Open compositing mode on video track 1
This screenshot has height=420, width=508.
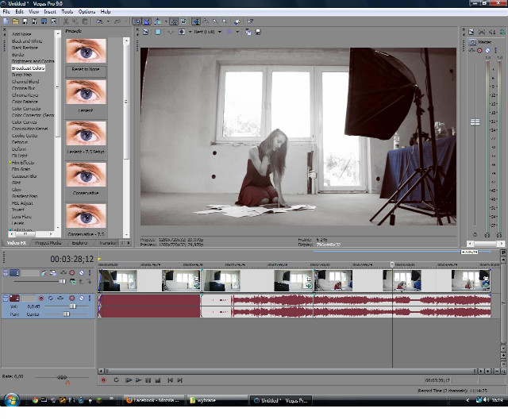pyautogui.click(x=73, y=282)
